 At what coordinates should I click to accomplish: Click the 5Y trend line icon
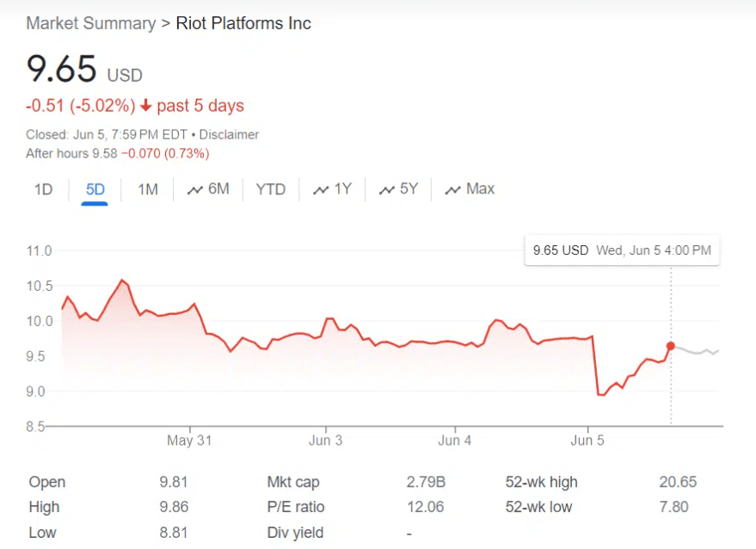(x=387, y=190)
